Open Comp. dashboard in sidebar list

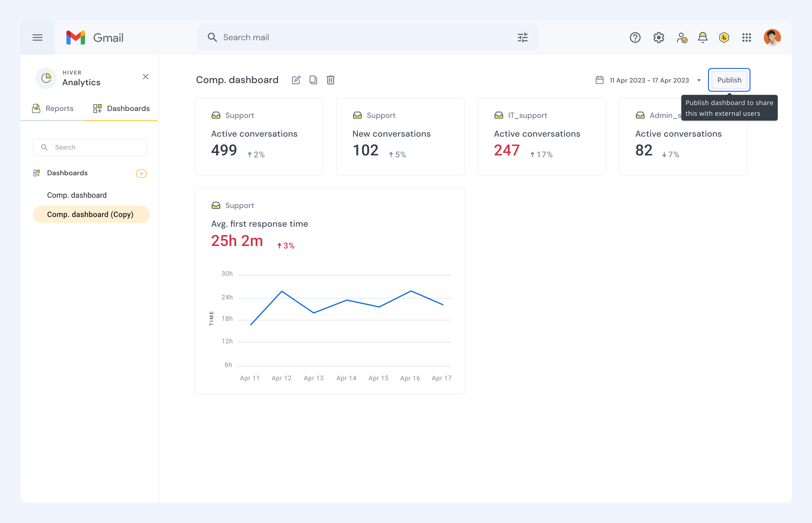click(x=77, y=195)
